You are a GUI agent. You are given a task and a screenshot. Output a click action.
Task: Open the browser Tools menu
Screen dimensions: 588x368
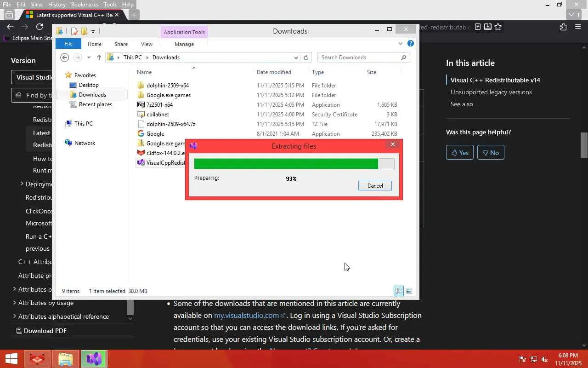coord(110,5)
